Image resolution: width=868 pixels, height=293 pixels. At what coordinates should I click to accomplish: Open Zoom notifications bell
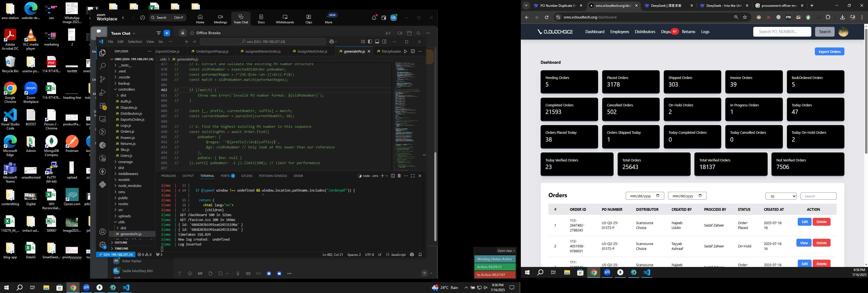click(374, 18)
